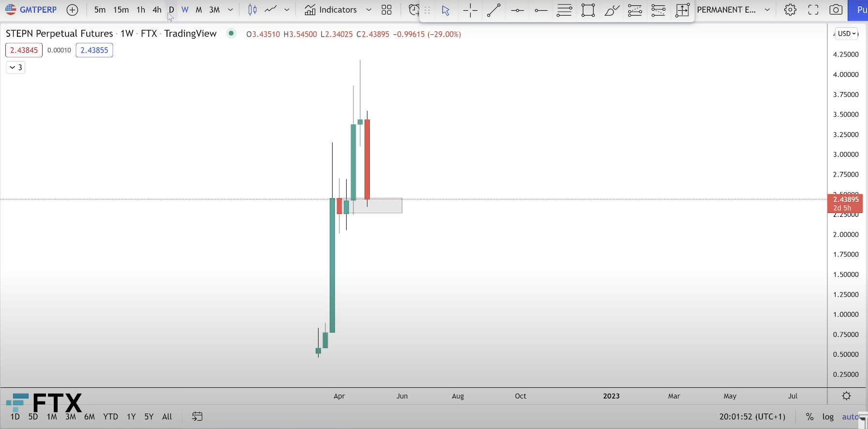Set date range to 5D
Screen dimensions: 868x429
click(33, 417)
